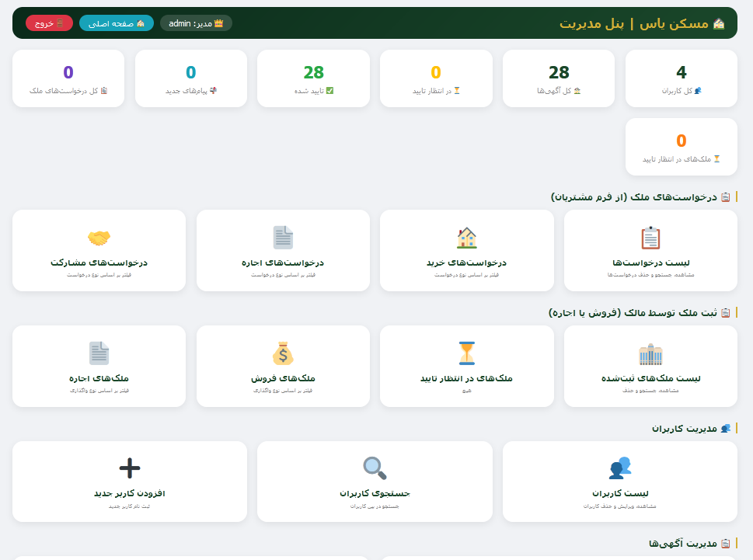Open ملک‌های فروش card title
Image resolution: width=753 pixels, height=560 pixels.
point(283,378)
